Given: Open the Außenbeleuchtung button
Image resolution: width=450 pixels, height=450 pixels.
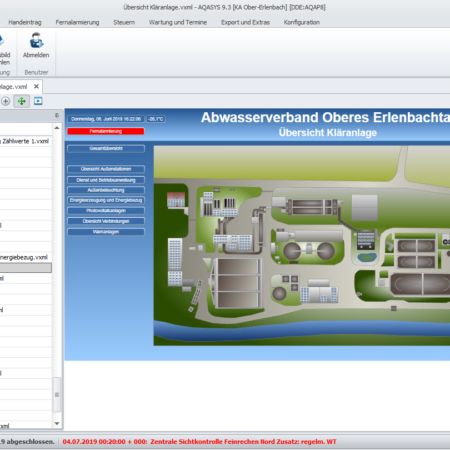Looking at the screenshot, I should [106, 190].
